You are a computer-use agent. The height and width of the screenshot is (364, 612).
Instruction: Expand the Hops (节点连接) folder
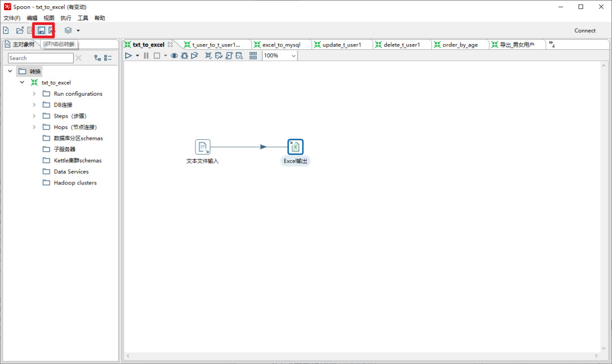click(34, 127)
